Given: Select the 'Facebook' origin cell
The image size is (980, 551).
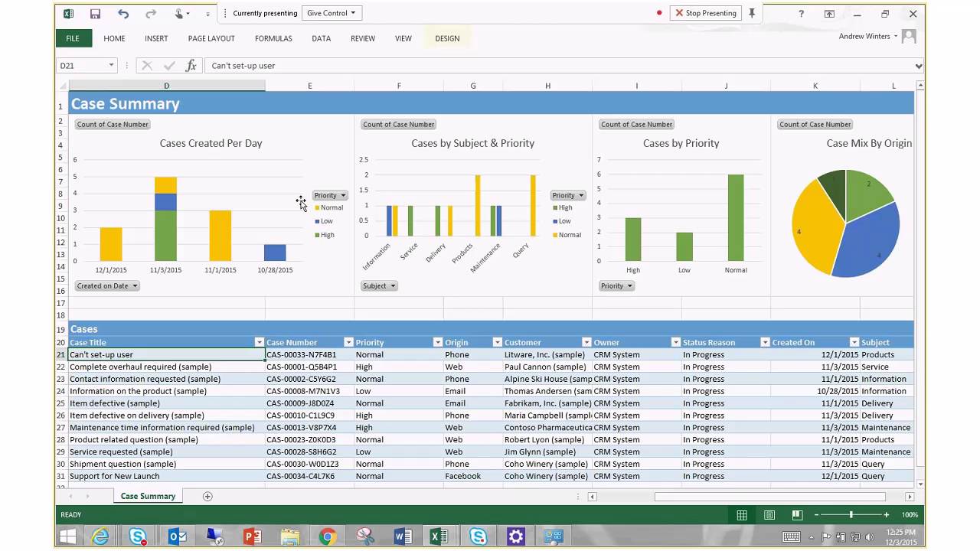Looking at the screenshot, I should click(x=473, y=476).
